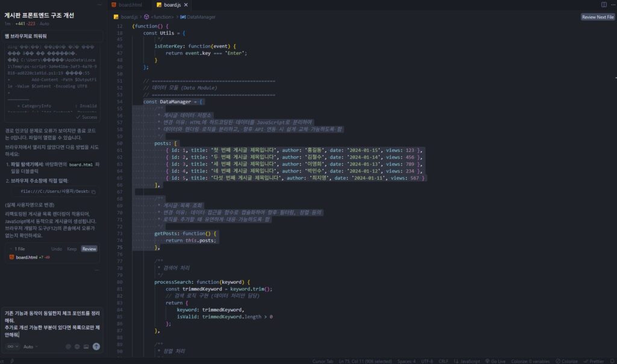Collapse the 1 File changes list
Viewport: 617px width, 364px height.
tap(11, 248)
